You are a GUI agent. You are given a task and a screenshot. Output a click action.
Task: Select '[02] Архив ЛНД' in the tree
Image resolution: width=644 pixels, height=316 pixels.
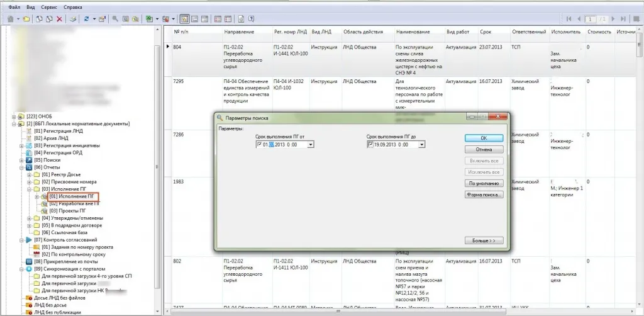click(50, 138)
